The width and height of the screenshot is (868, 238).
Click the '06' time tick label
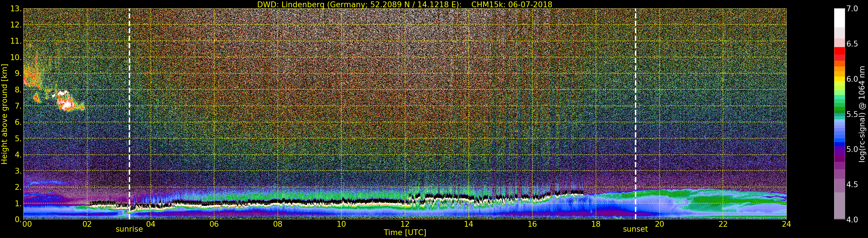pyautogui.click(x=214, y=224)
